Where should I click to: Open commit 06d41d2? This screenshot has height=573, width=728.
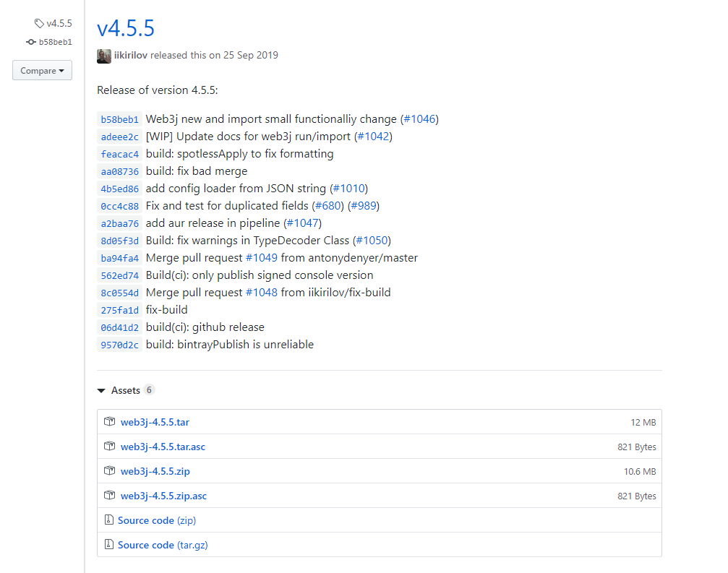coord(119,327)
